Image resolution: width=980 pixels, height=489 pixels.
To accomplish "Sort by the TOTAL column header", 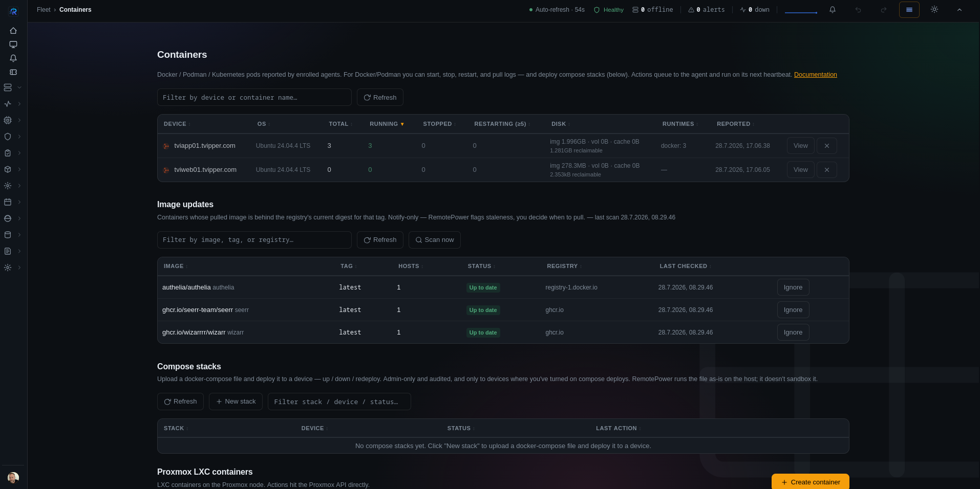I will [340, 124].
